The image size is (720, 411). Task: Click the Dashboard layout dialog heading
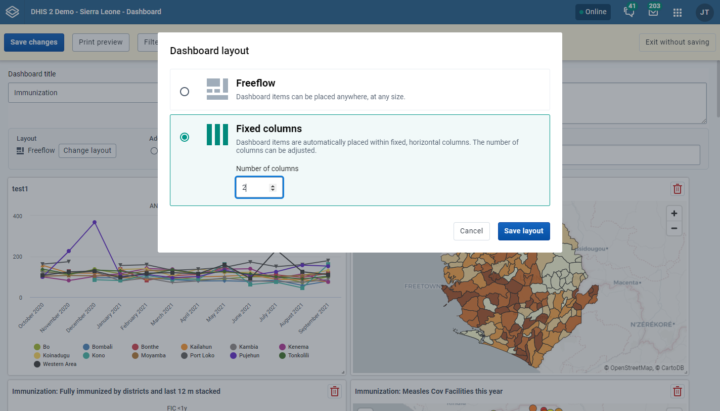[x=209, y=51]
